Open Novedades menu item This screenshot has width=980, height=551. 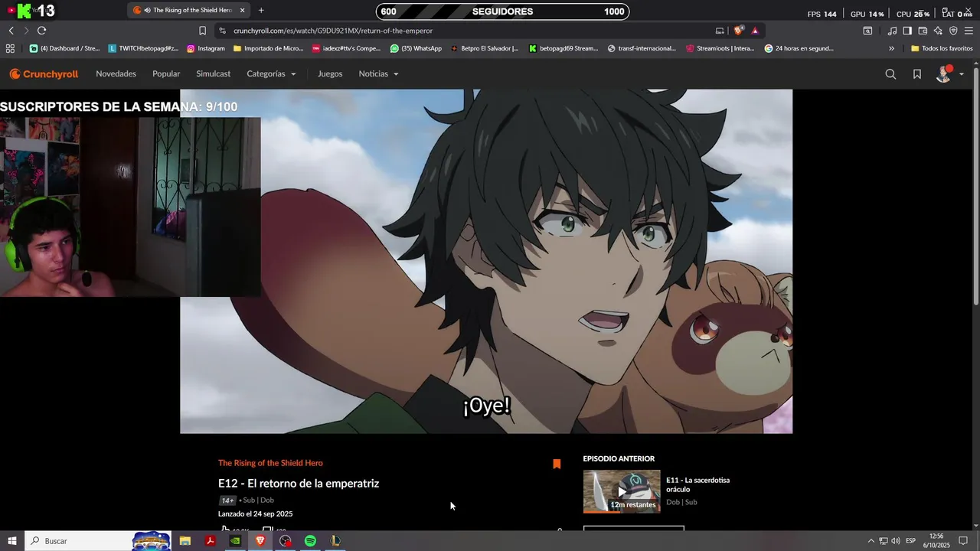tap(116, 74)
